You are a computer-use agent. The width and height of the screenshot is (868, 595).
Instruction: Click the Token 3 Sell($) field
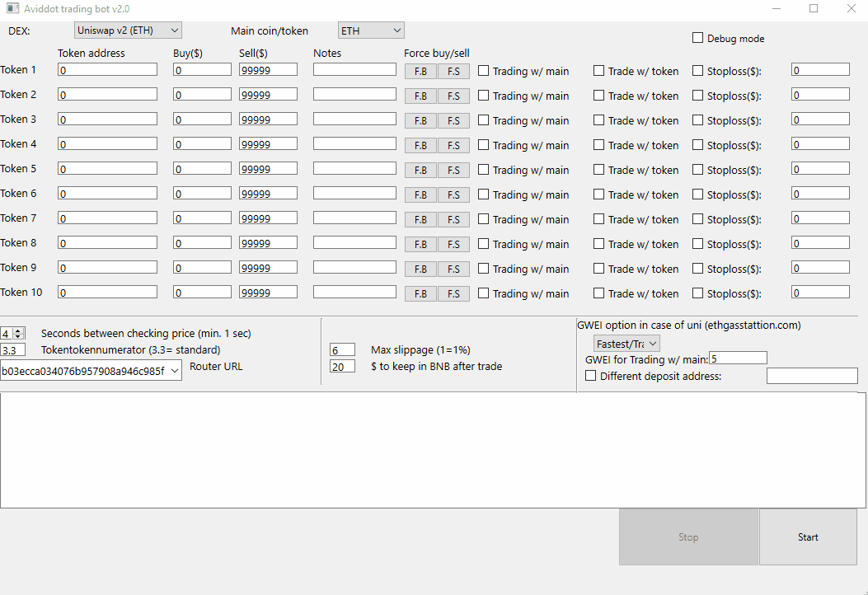click(x=268, y=119)
